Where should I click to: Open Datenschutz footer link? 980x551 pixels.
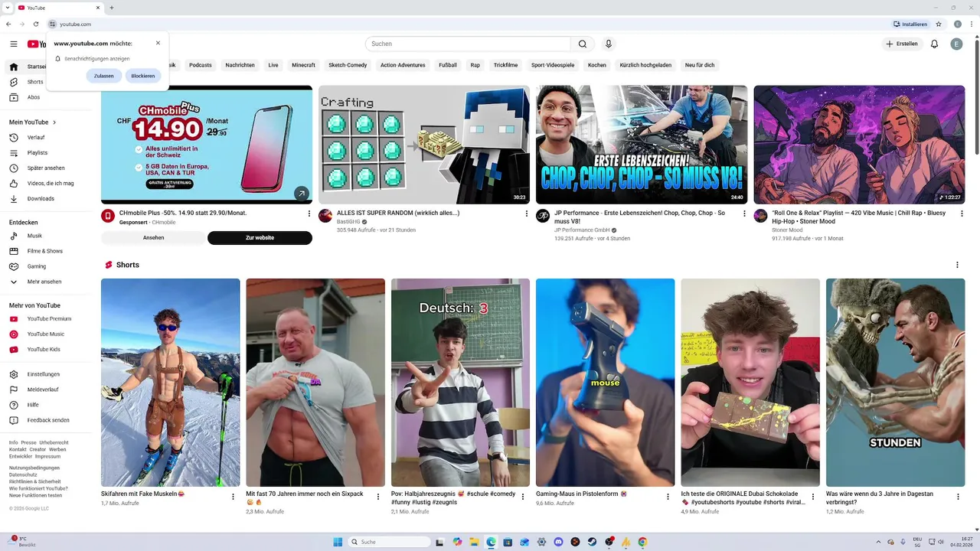[x=23, y=474]
